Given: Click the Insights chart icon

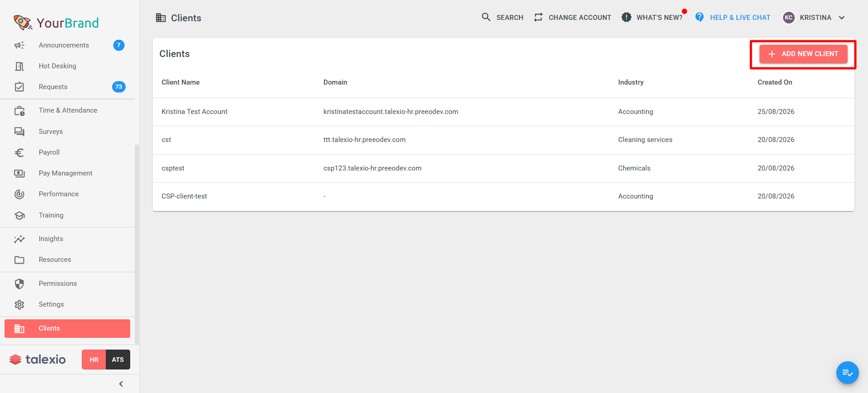Looking at the screenshot, I should tap(19, 239).
